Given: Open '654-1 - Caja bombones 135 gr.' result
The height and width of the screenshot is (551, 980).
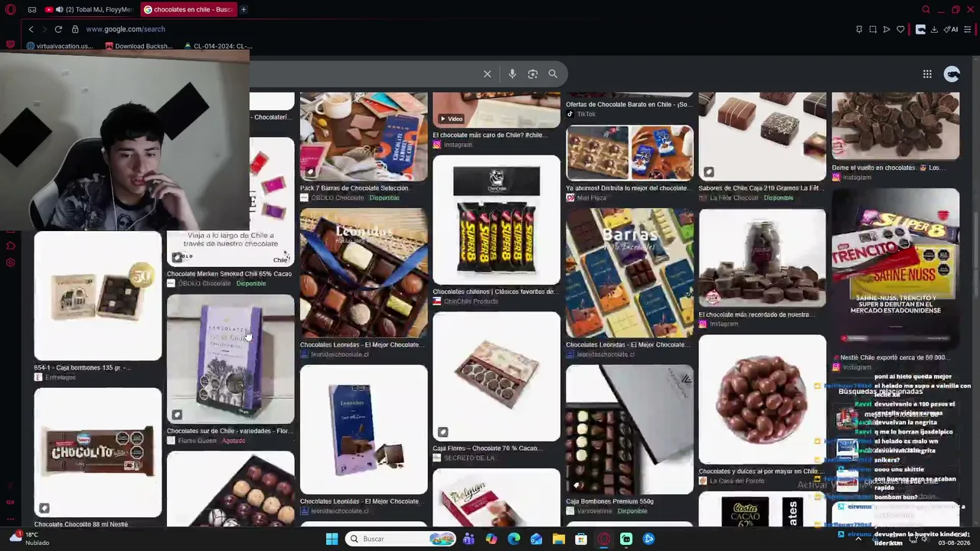Looking at the screenshot, I should pyautogui.click(x=82, y=367).
